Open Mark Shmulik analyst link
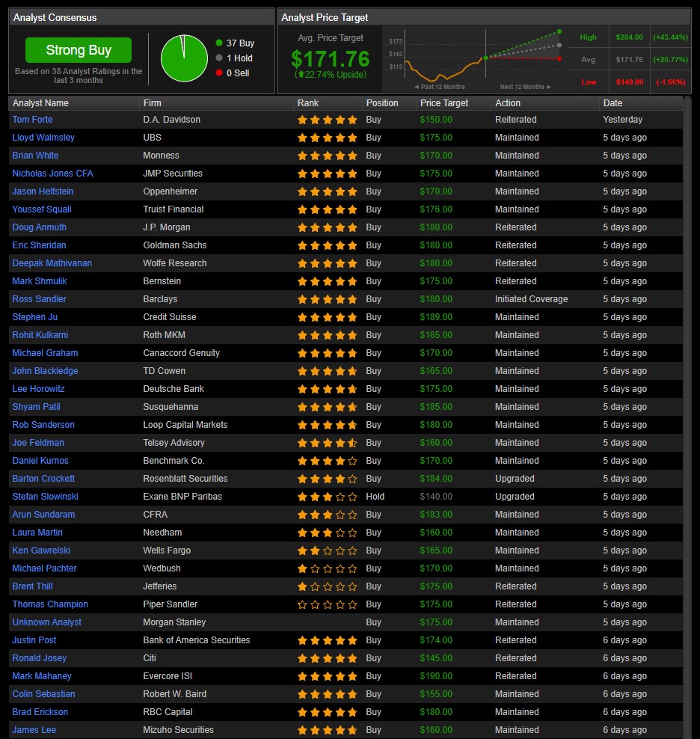The width and height of the screenshot is (700, 739). 40,281
